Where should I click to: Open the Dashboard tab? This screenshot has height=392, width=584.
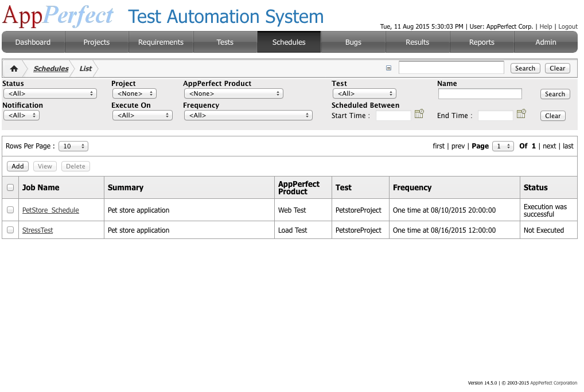33,42
